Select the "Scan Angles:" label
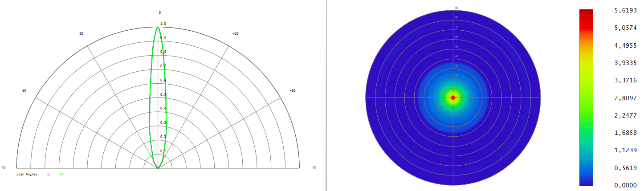644x191 pixels. tap(28, 174)
